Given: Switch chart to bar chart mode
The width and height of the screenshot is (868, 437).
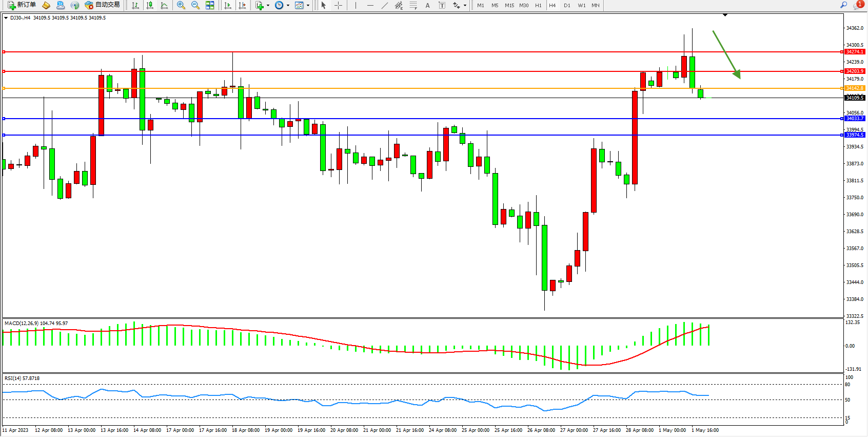Looking at the screenshot, I should coord(135,5).
